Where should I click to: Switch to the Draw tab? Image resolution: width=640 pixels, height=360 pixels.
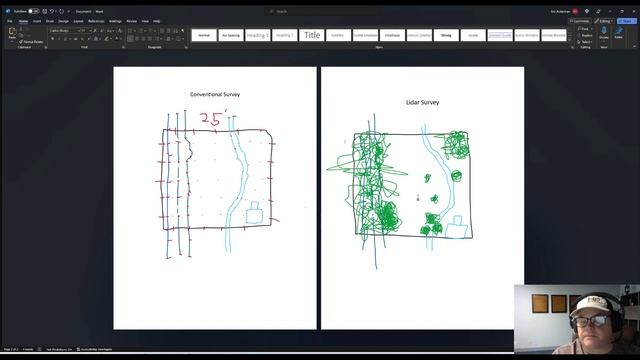(50, 21)
